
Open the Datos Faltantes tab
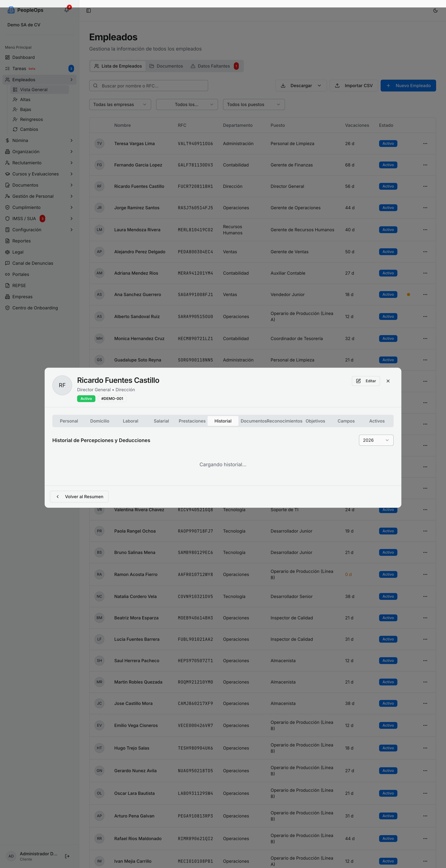pos(215,66)
